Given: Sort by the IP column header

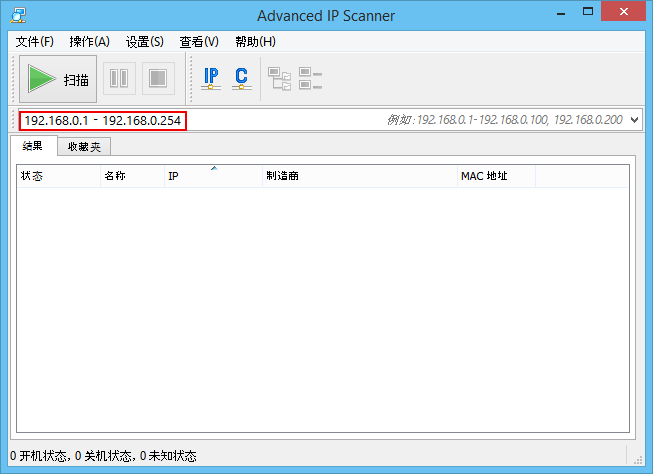Looking at the screenshot, I should pos(211,176).
